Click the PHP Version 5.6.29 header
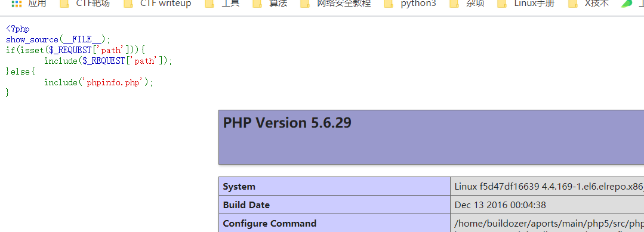Screen dimensions: 644x232 287,123
